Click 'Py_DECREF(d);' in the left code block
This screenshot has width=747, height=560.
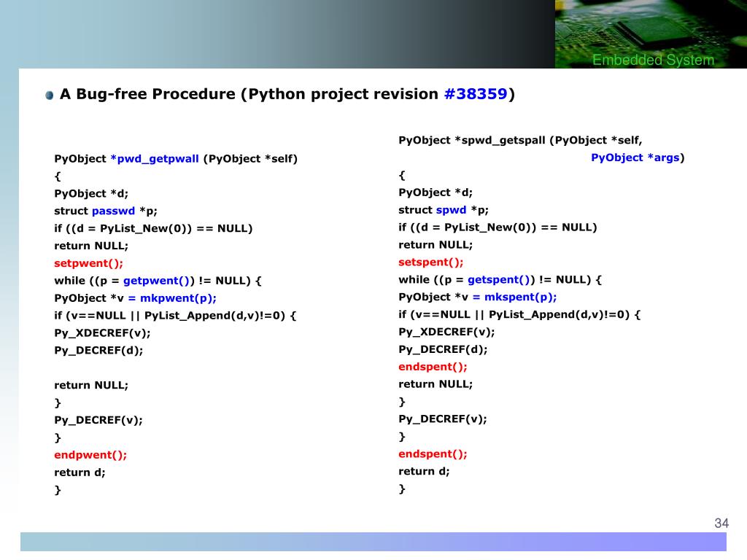coord(98,351)
